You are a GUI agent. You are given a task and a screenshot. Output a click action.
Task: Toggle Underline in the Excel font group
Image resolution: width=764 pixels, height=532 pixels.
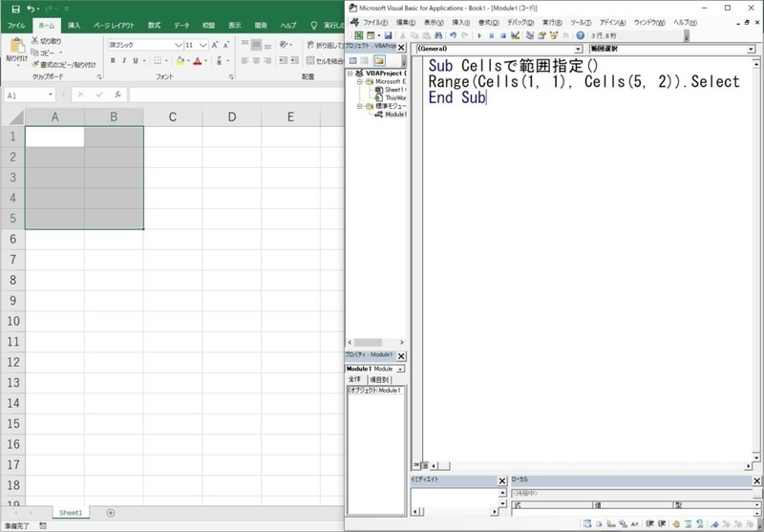tap(136, 60)
